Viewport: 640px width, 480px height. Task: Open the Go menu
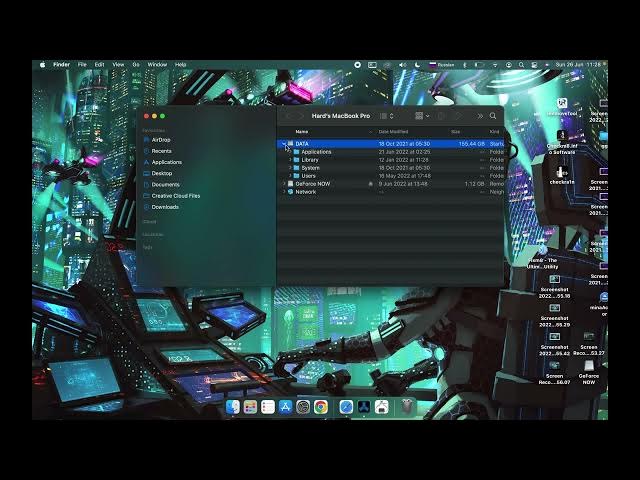[x=136, y=64]
